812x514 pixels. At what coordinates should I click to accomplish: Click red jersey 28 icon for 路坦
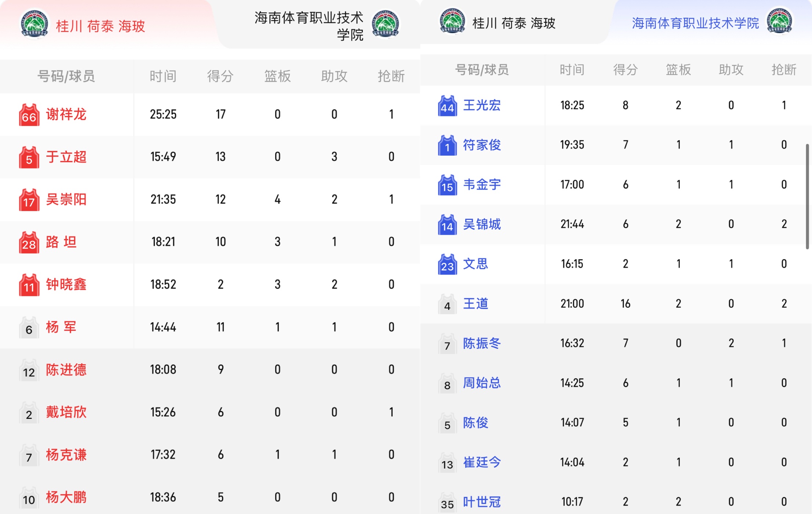(29, 243)
